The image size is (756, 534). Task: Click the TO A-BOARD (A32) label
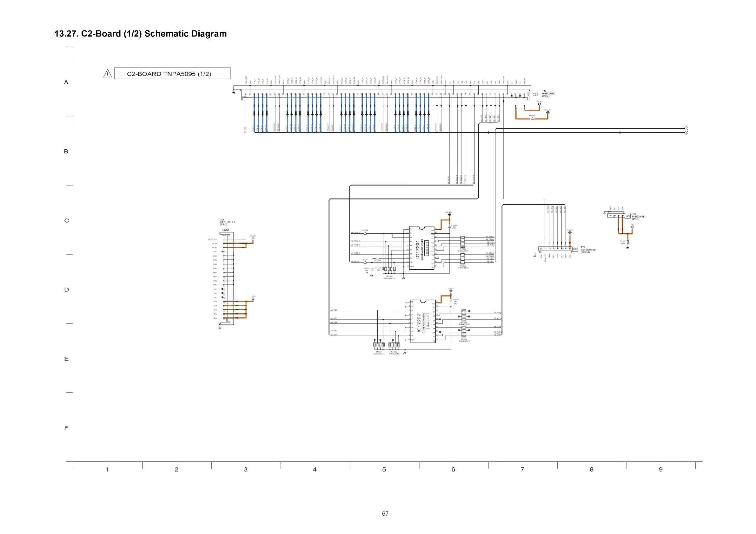[x=548, y=94]
